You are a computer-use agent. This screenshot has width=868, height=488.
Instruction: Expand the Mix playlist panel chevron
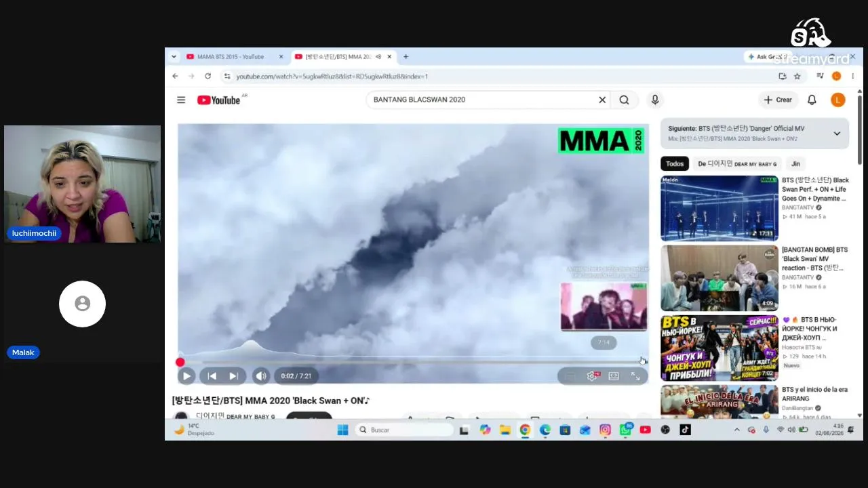[837, 134]
